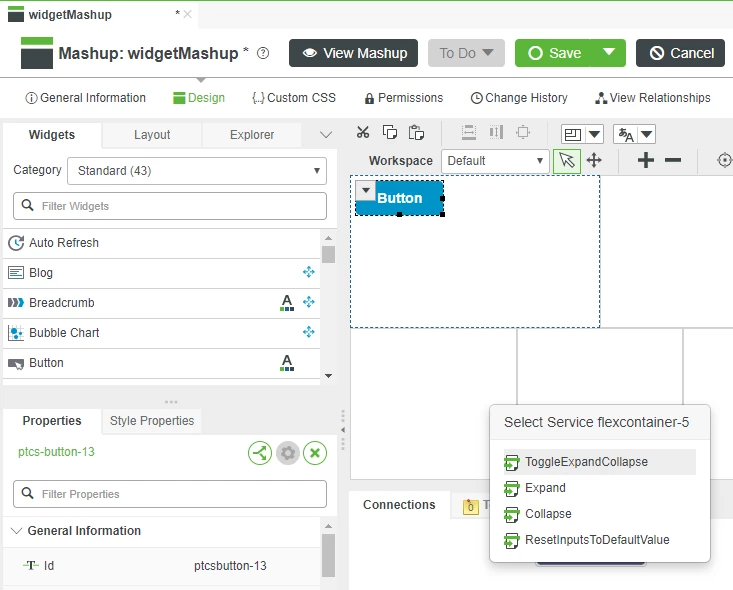The image size is (733, 590).
Task: Switch to the Widgets tab
Action: pos(52,135)
